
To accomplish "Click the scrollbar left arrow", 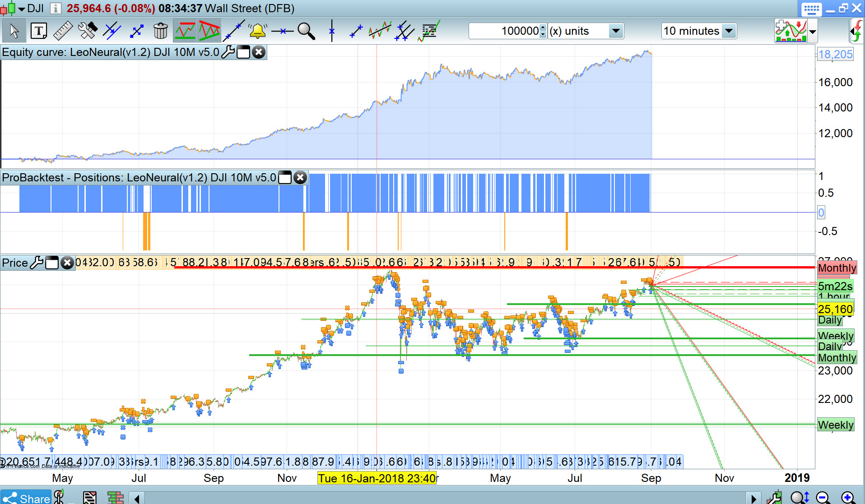I will (x=137, y=499).
